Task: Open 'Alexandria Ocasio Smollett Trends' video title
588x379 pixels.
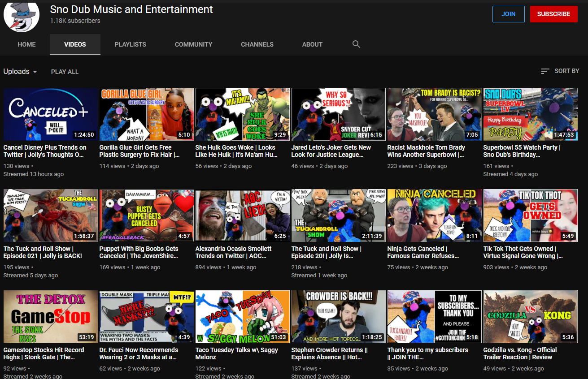Action: (x=234, y=252)
